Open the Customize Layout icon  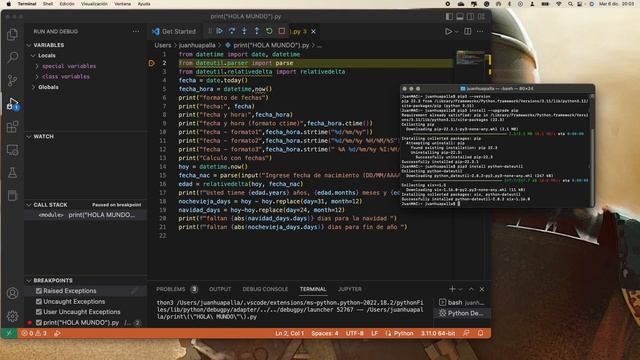482,16
